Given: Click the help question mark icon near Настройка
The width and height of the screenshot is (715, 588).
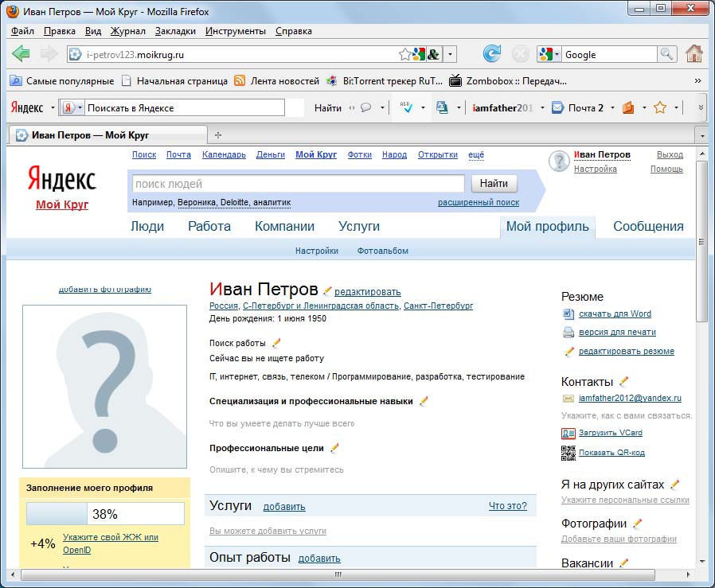Looking at the screenshot, I should pos(559,162).
